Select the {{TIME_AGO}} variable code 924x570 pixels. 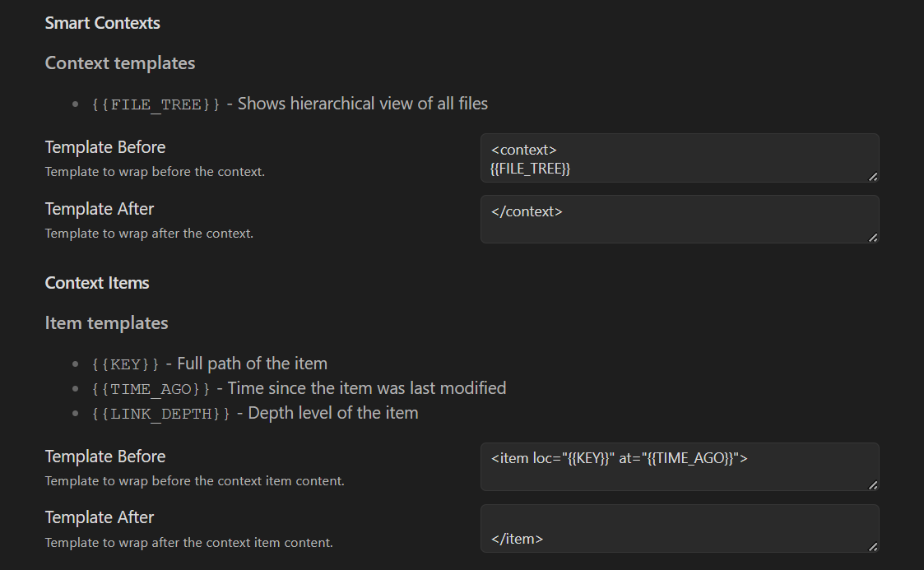tap(151, 389)
